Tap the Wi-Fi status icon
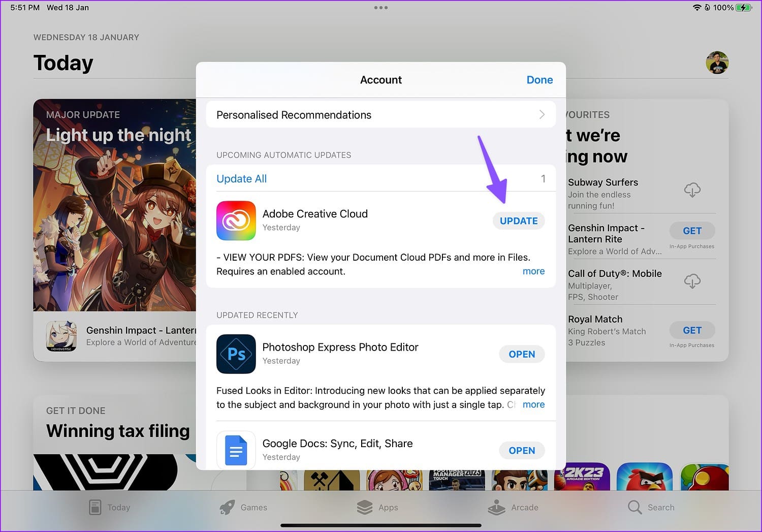This screenshot has height=532, width=762. [x=697, y=8]
